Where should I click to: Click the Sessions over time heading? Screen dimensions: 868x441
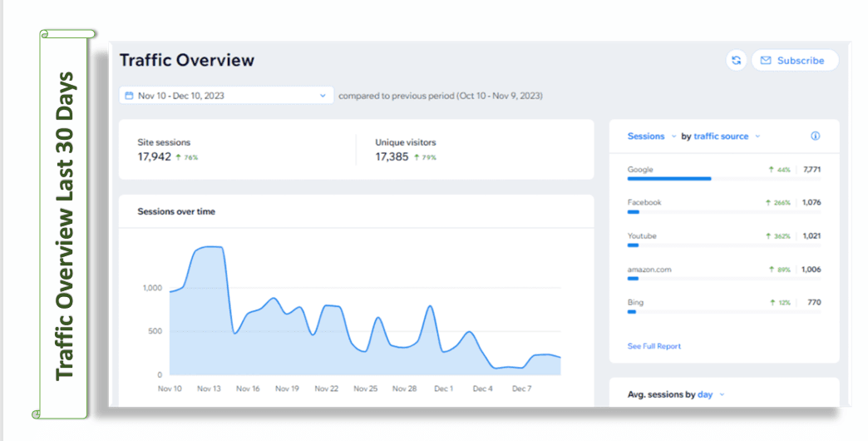pos(176,211)
